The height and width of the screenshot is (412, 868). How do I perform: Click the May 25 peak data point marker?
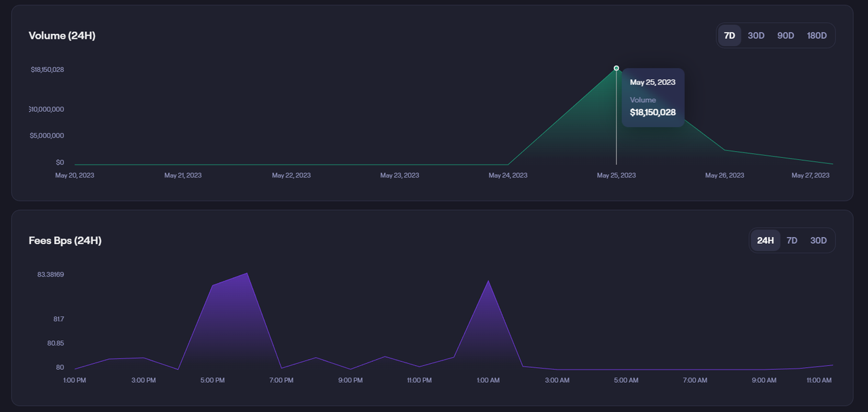tap(616, 68)
